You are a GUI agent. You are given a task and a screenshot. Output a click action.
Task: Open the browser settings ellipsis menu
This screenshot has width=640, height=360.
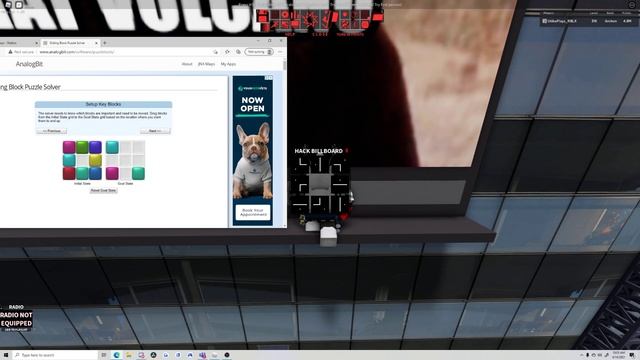click(x=280, y=52)
